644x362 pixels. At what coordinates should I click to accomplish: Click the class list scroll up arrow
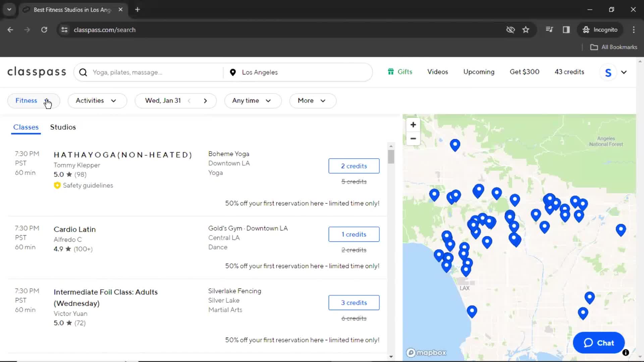click(391, 146)
